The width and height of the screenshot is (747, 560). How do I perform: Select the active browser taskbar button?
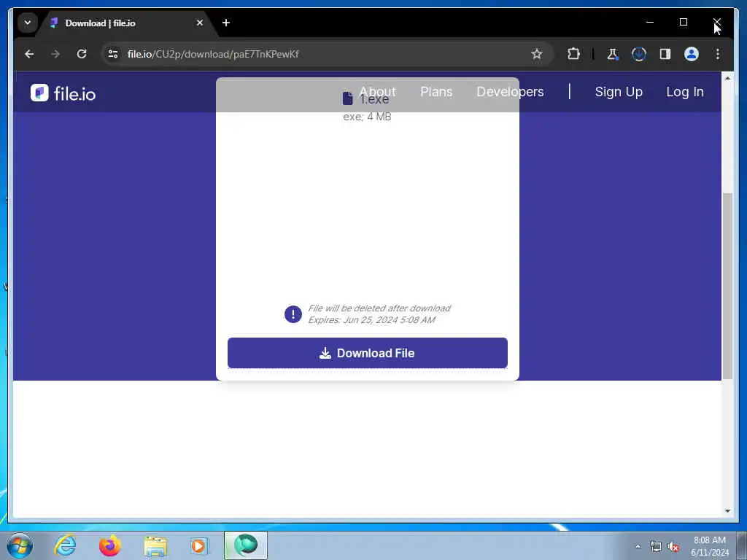tap(246, 545)
